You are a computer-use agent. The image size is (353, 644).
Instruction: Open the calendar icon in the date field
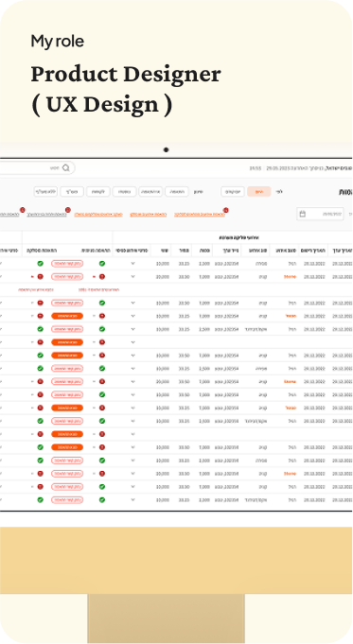click(303, 214)
